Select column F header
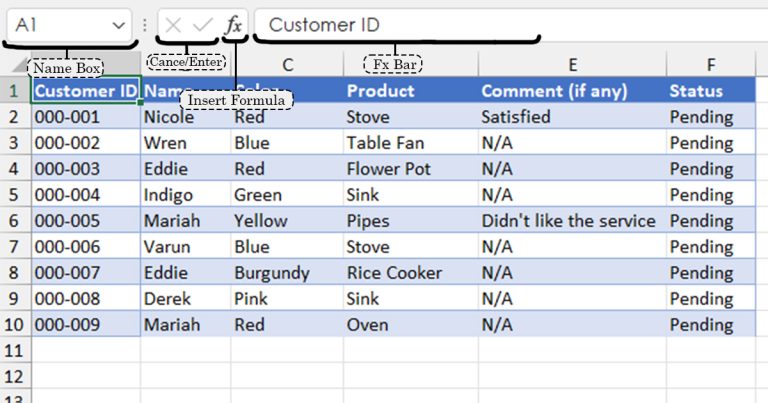 click(710, 65)
